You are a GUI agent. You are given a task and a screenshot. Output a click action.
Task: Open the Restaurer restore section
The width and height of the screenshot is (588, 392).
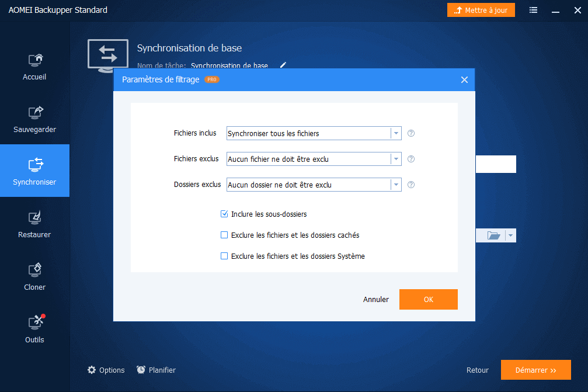click(x=34, y=224)
